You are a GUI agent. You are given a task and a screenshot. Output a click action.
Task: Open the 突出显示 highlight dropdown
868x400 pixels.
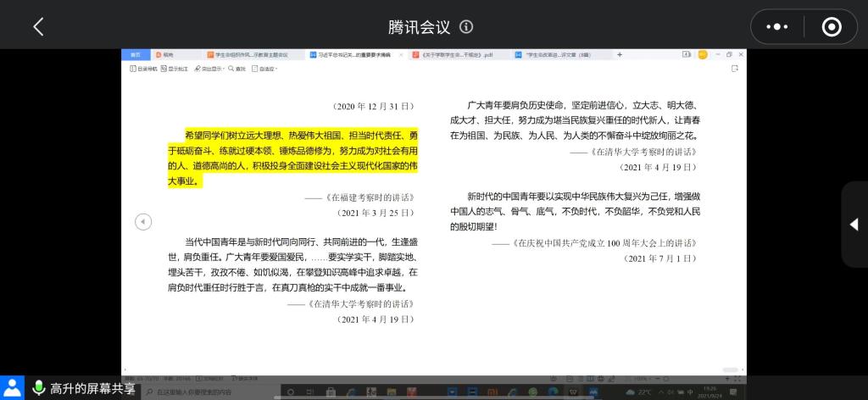point(209,68)
